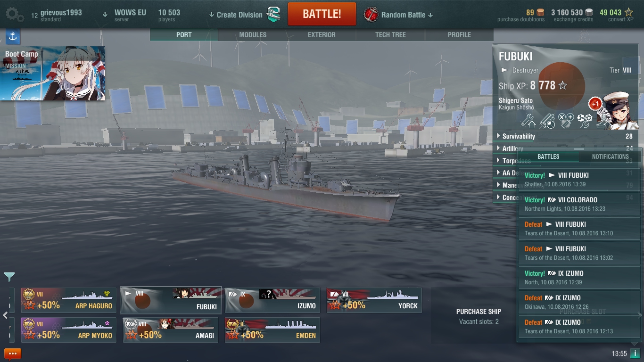Click Purchase Ship vacant slots
The height and width of the screenshot is (362, 644).
coord(479,316)
